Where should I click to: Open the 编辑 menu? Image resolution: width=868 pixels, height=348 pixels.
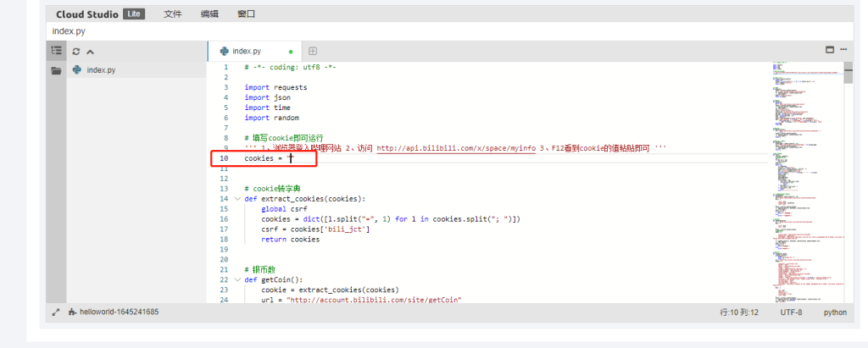[209, 14]
